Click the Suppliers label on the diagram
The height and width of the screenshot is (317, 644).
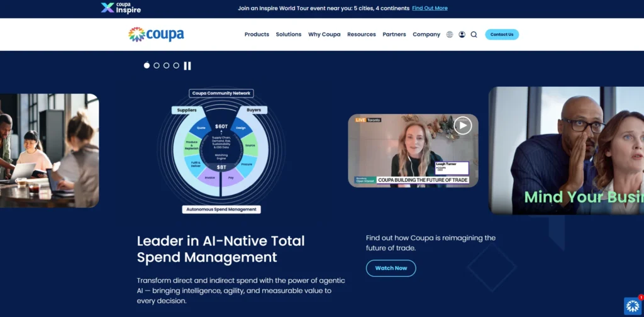tap(186, 110)
